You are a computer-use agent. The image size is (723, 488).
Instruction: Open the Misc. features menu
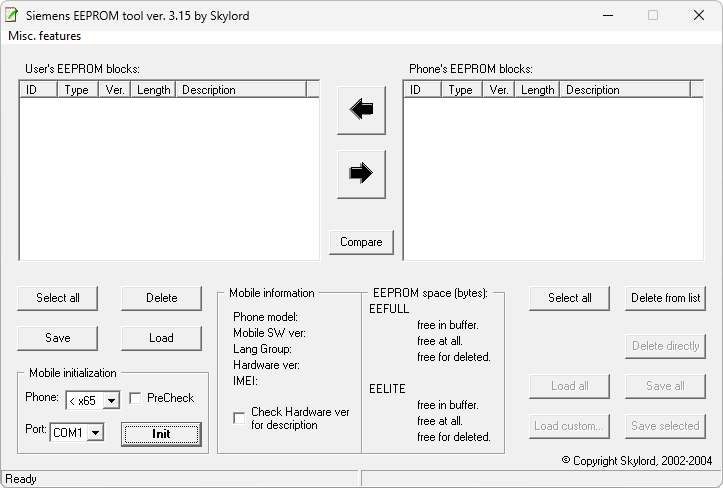45,36
